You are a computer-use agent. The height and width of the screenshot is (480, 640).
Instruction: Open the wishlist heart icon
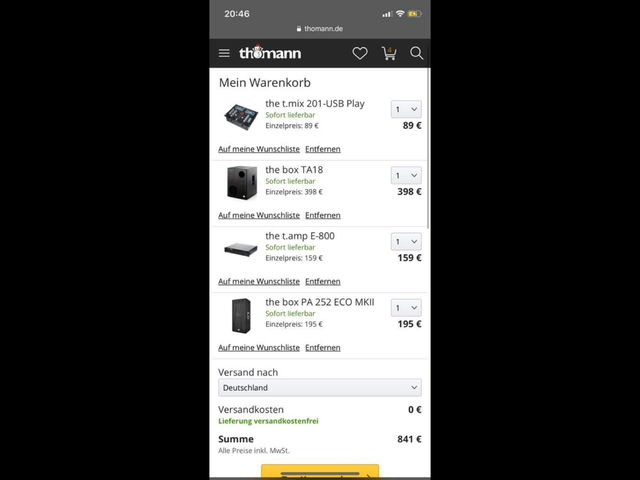click(360, 53)
